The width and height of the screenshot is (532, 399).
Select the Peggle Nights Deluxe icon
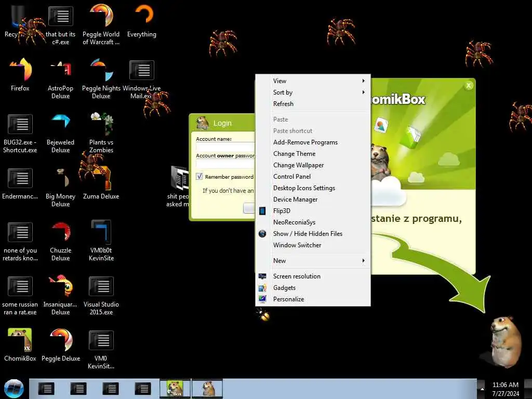(x=101, y=78)
